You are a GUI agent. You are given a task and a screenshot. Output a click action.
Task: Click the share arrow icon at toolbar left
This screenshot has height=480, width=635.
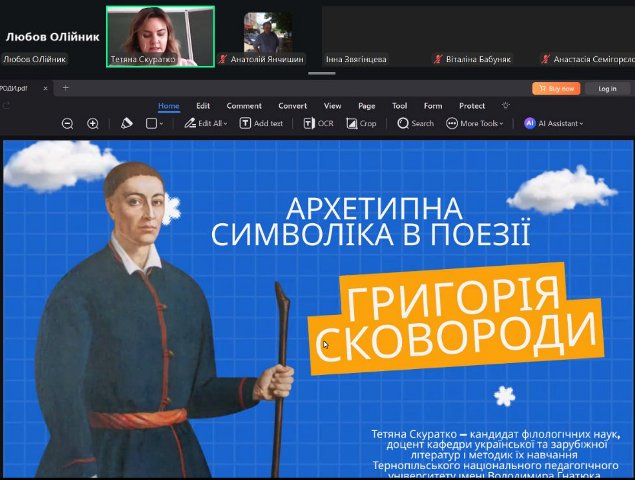(6, 106)
